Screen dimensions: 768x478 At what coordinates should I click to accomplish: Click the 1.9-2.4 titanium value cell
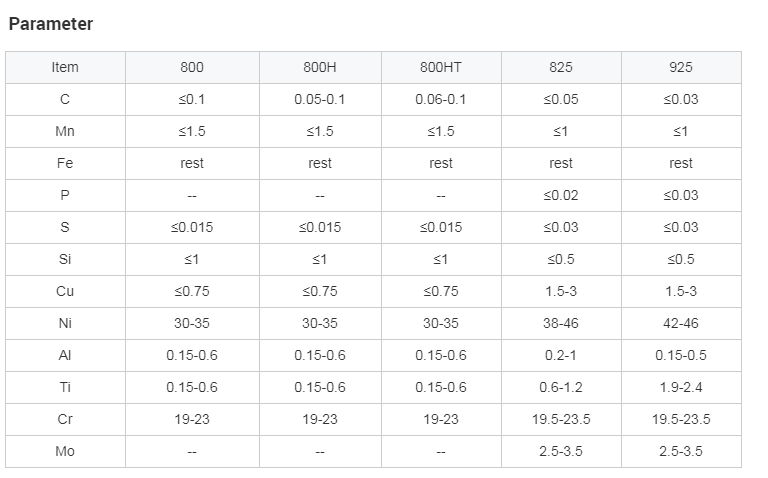pyautogui.click(x=681, y=387)
